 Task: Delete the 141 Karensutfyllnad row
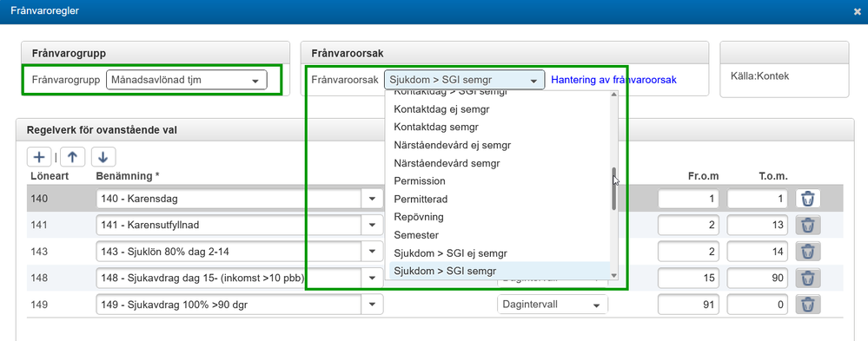[808, 225]
